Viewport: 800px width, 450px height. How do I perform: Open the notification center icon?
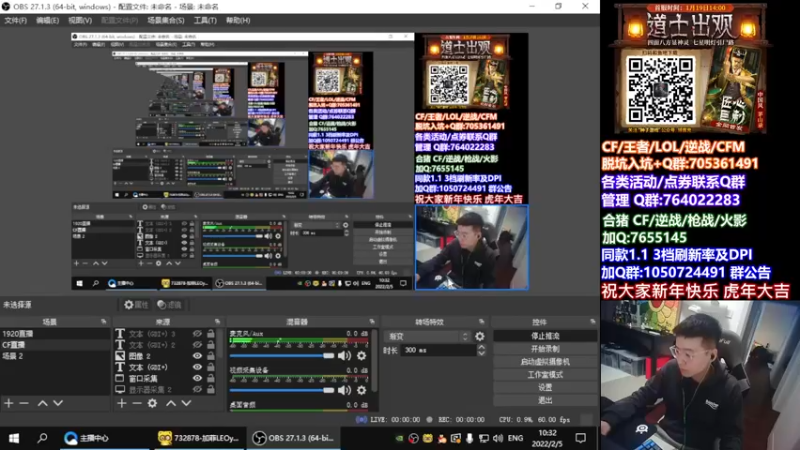coord(581,438)
